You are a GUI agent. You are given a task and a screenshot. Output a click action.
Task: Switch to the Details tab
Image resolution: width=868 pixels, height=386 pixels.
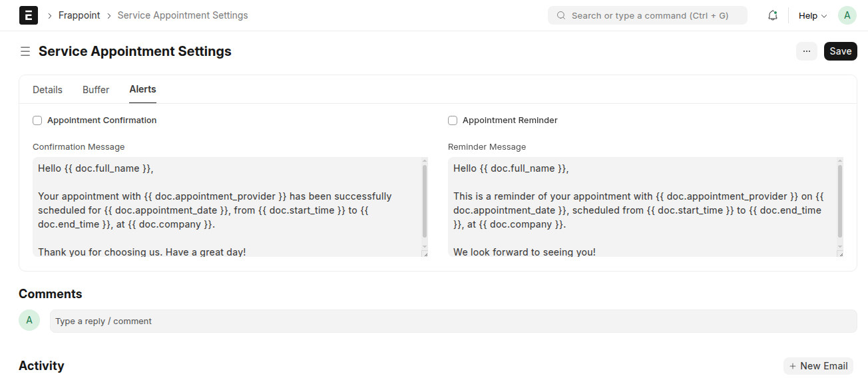[x=47, y=89]
